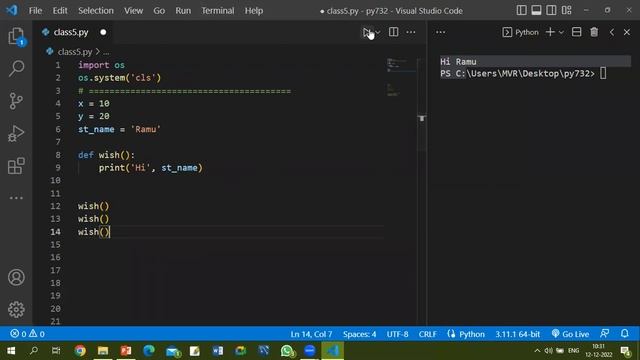Image resolution: width=640 pixels, height=360 pixels.
Task: Click the terminal prompt PS C:\Users\MVR\Desktop\py732>
Action: (x=517, y=73)
